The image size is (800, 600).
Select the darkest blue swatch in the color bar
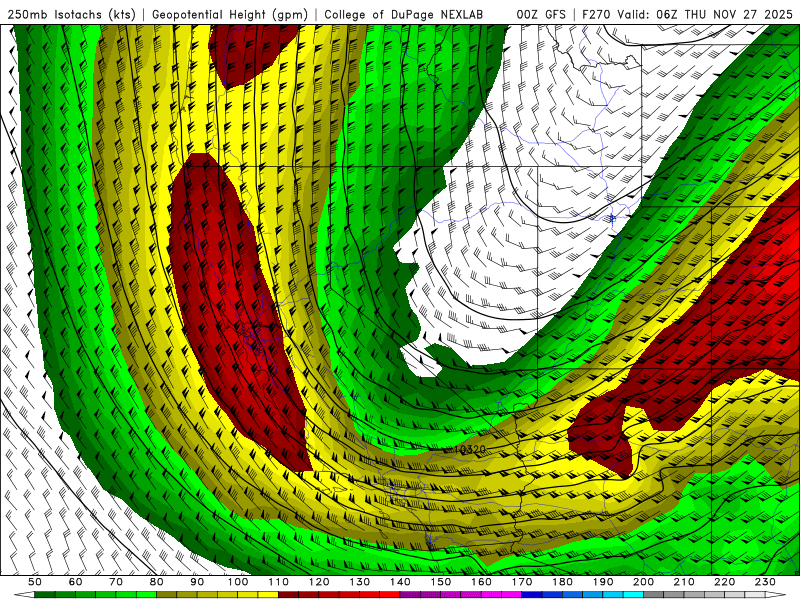coord(532,594)
